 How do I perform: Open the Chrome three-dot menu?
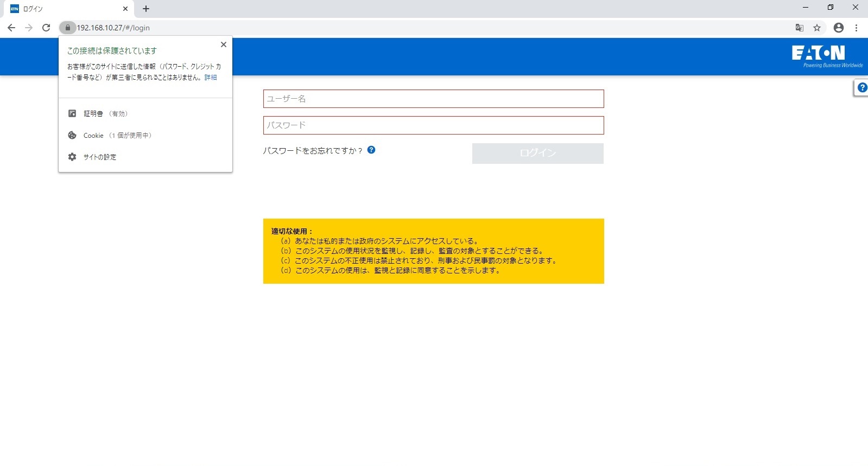point(856,28)
